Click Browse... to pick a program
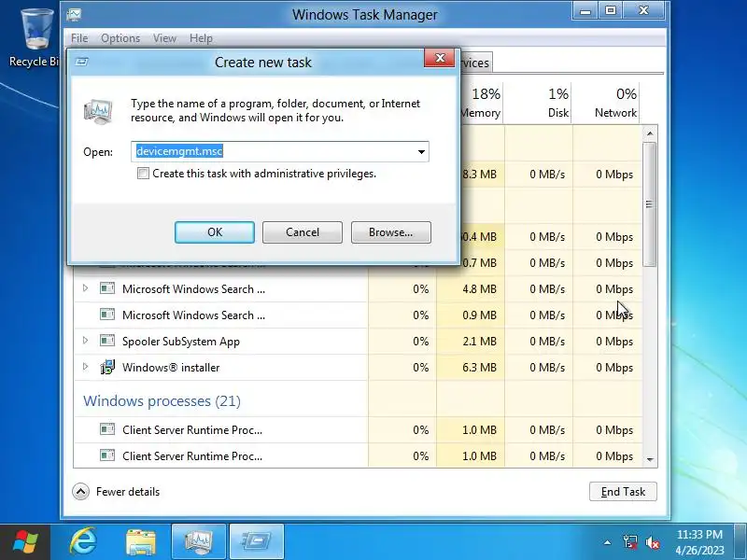Viewport: 747px width, 560px height. point(390,232)
